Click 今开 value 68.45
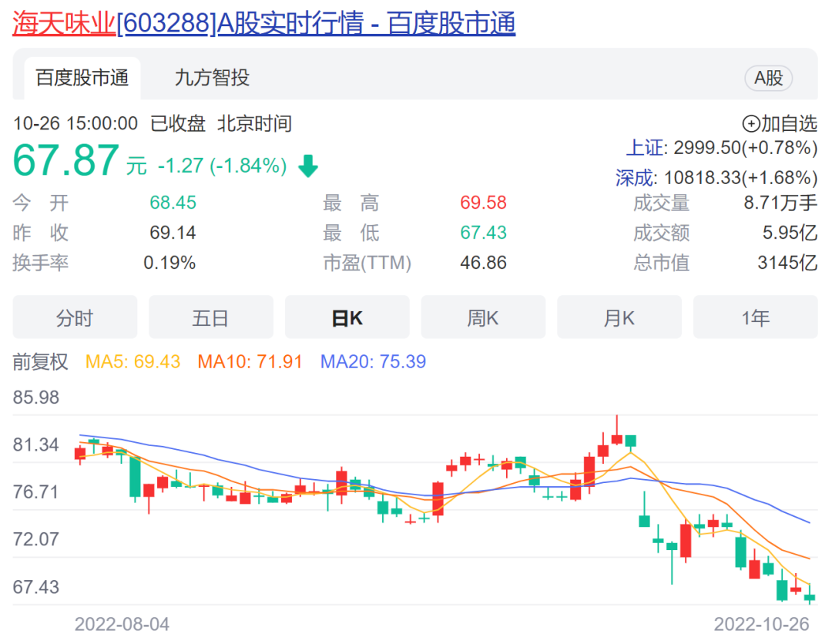Image resolution: width=832 pixels, height=644 pixels. coord(173,203)
